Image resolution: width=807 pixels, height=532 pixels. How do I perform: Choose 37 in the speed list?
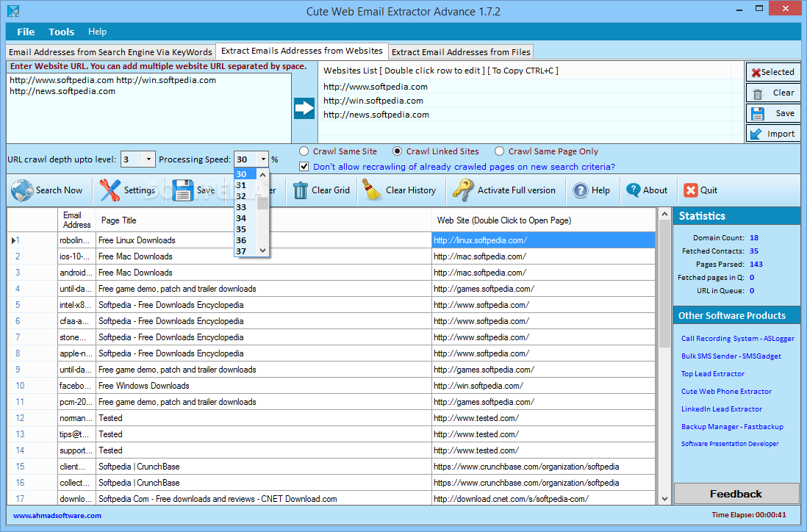245,251
